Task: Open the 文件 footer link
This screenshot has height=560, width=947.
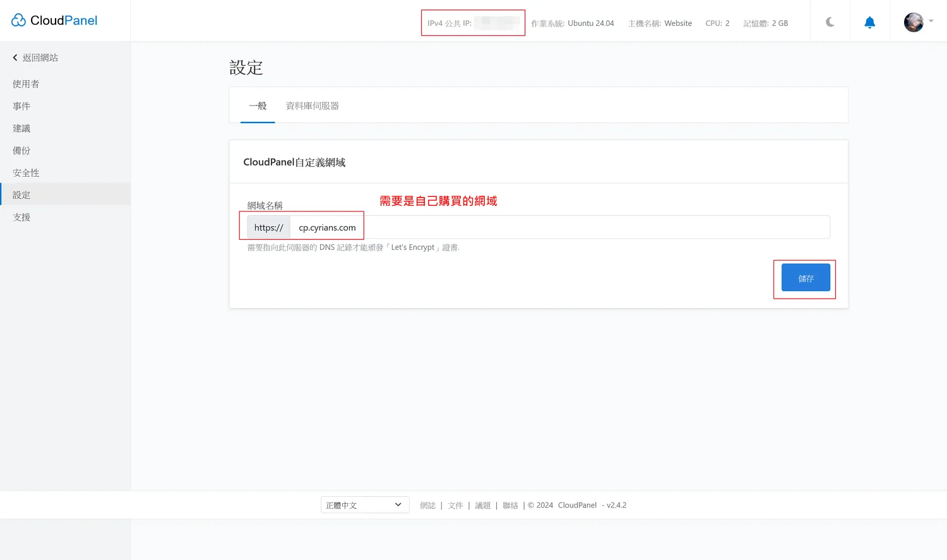Action: click(455, 505)
